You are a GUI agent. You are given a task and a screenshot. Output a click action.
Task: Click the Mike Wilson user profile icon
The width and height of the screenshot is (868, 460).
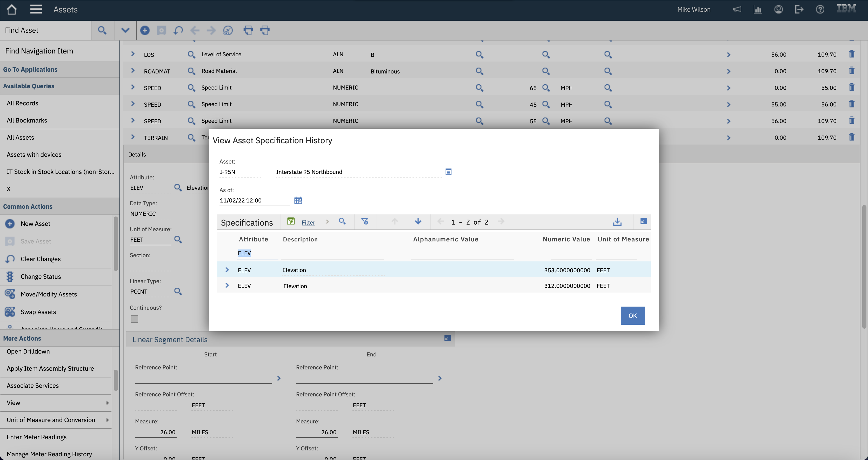(x=779, y=9)
